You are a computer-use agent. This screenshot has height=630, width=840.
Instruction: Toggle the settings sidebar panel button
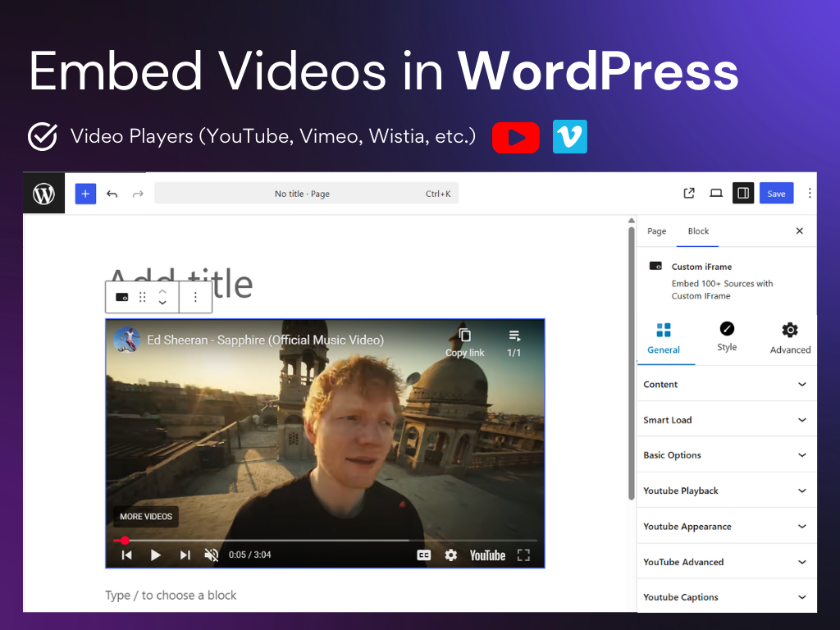742,194
